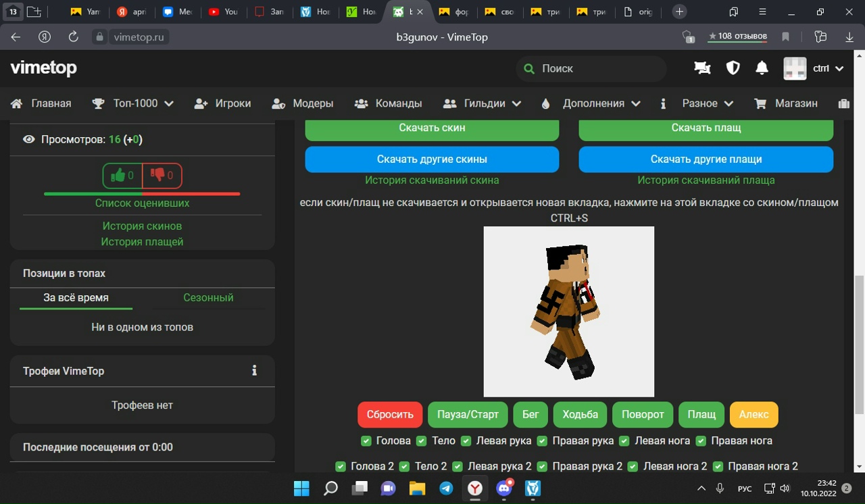865x504 pixels.
Task: Switch to the Сезонный tab
Action: [x=208, y=297]
